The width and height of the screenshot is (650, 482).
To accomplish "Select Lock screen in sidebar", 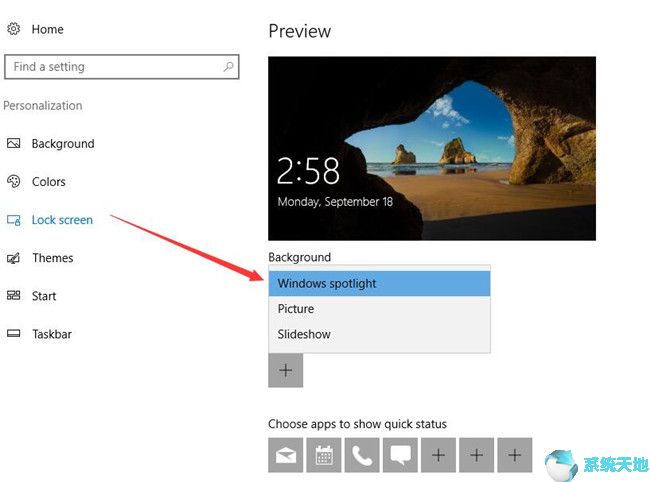I will (x=62, y=220).
